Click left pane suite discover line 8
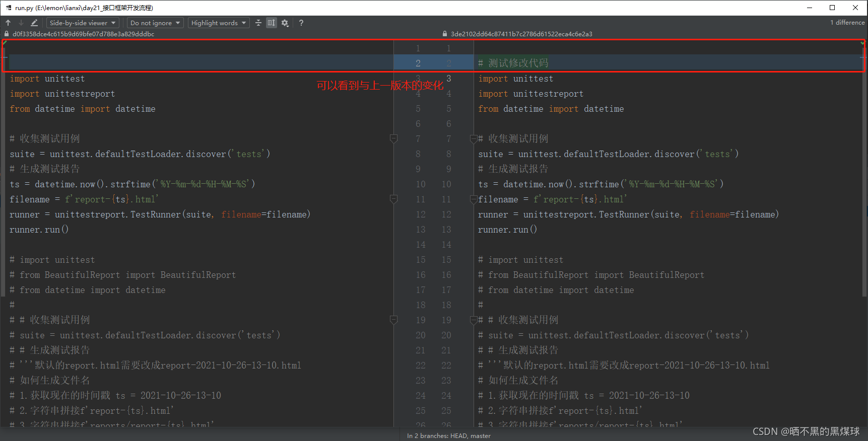Screen dimensions: 868x441 (140, 154)
